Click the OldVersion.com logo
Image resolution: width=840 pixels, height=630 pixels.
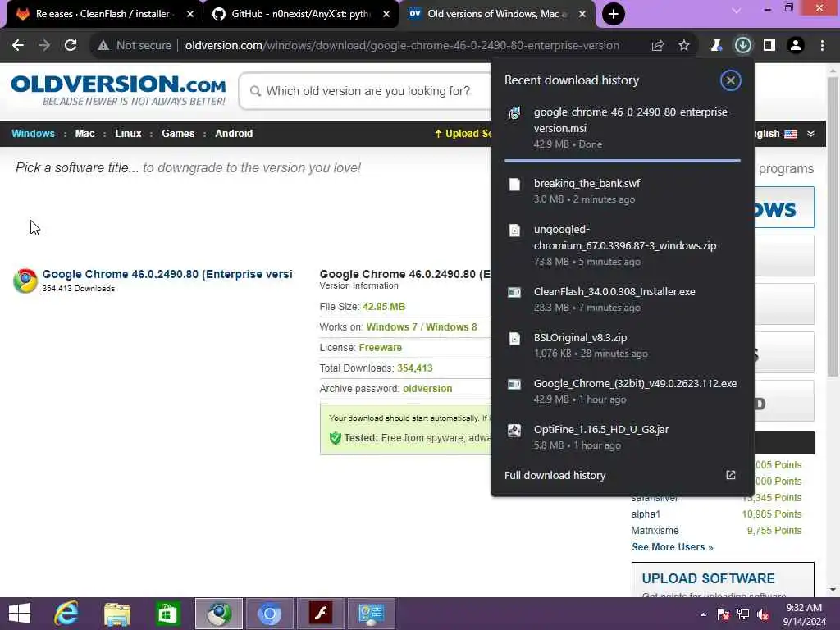coord(118,90)
